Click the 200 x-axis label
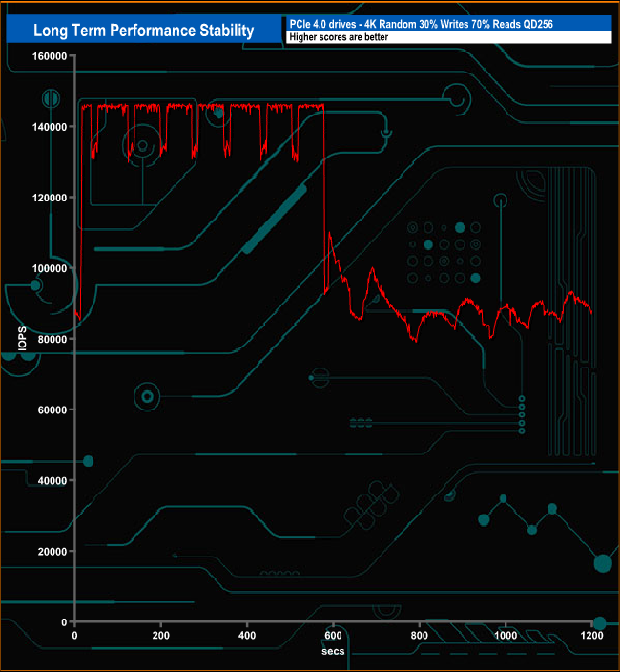The image size is (620, 672). [161, 636]
